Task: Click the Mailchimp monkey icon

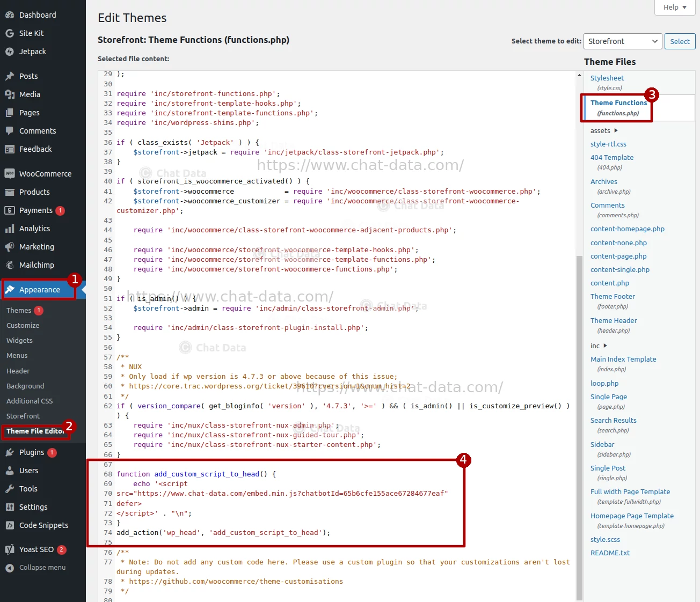Action: tap(10, 265)
